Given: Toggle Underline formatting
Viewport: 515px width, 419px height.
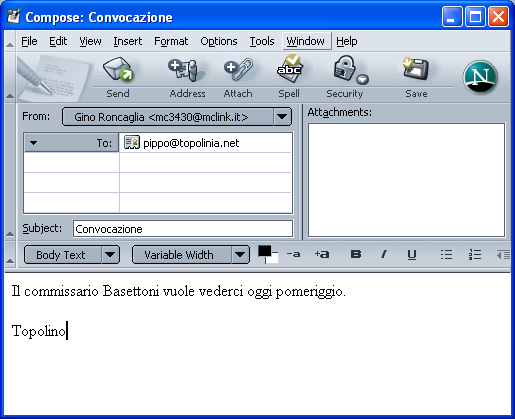Looking at the screenshot, I should [x=412, y=255].
